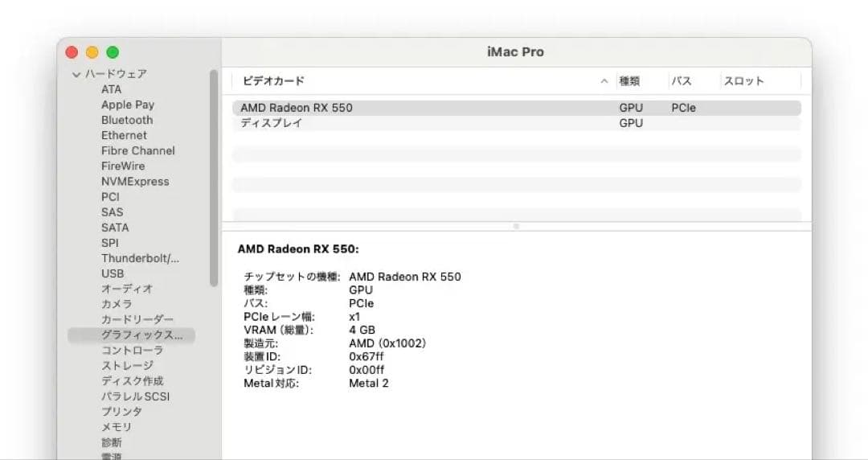
Task: Select SAS sidebar entry
Action: 113,212
